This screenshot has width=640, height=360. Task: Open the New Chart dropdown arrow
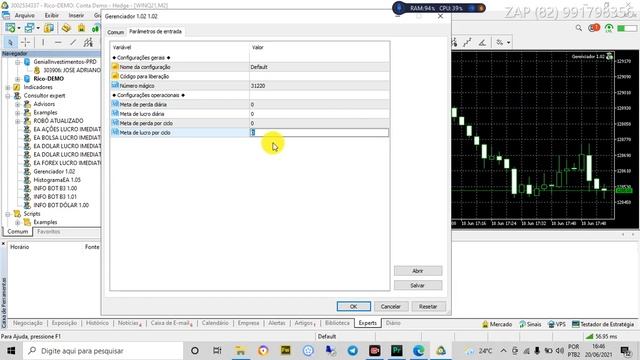click(x=19, y=29)
